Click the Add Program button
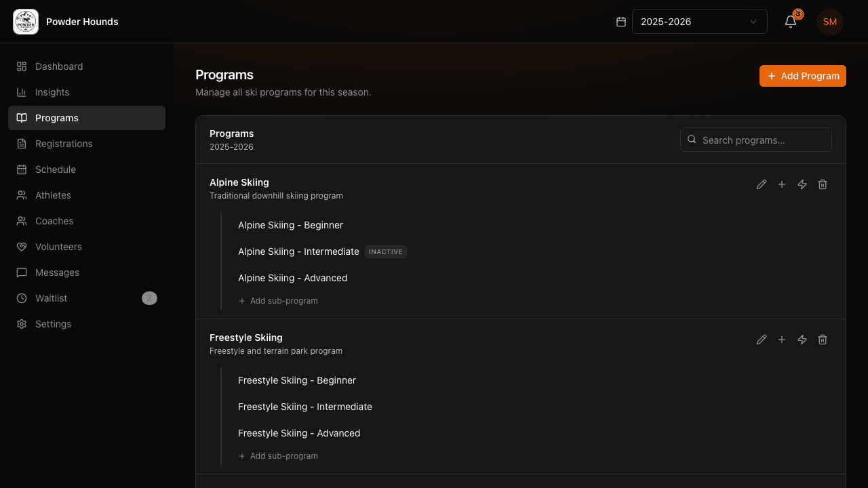 click(803, 76)
